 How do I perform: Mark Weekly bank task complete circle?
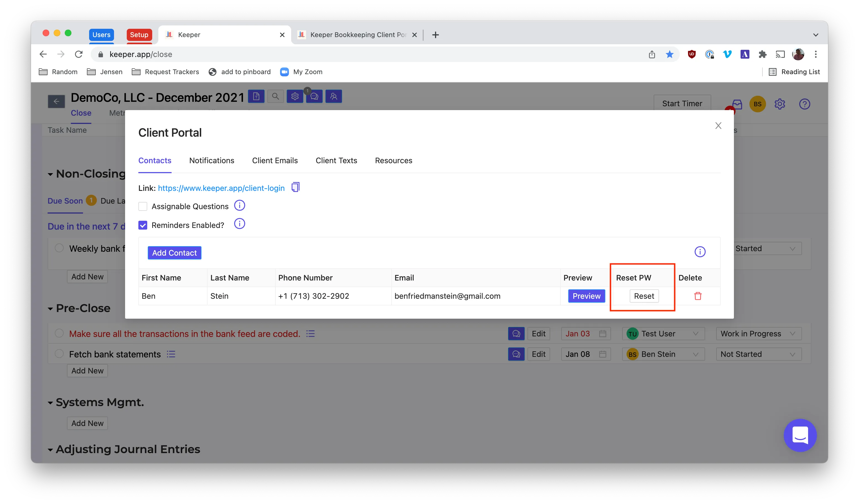pyautogui.click(x=59, y=248)
